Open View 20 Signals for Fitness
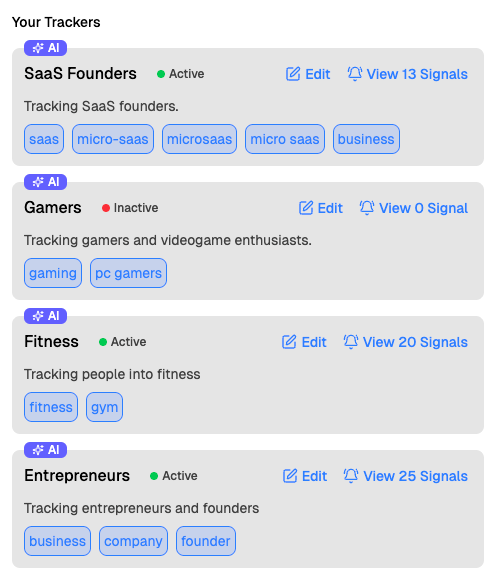The width and height of the screenshot is (498, 584). coord(406,342)
